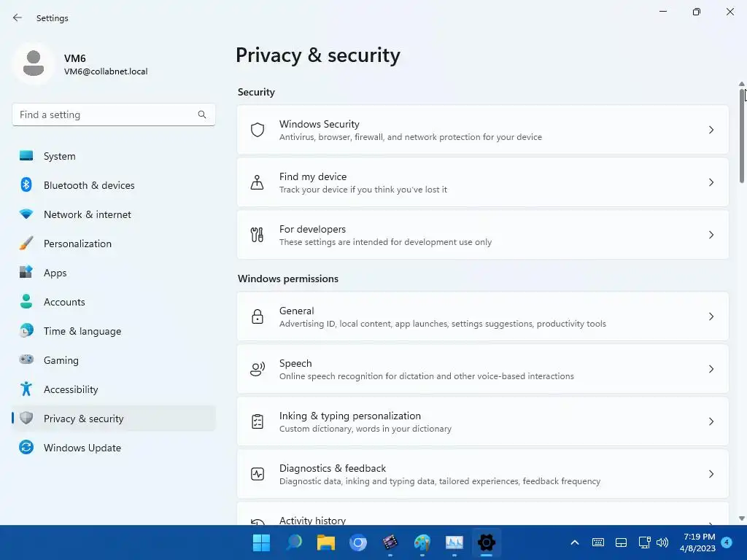Screen dimensions: 747x560
Task: Open Windows Update category
Action: click(x=113, y=447)
